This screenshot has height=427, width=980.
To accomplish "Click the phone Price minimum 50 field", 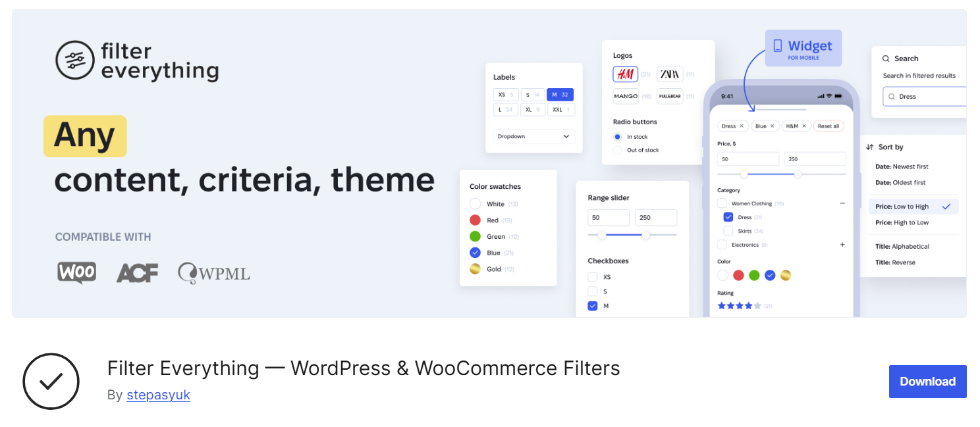I will point(748,159).
